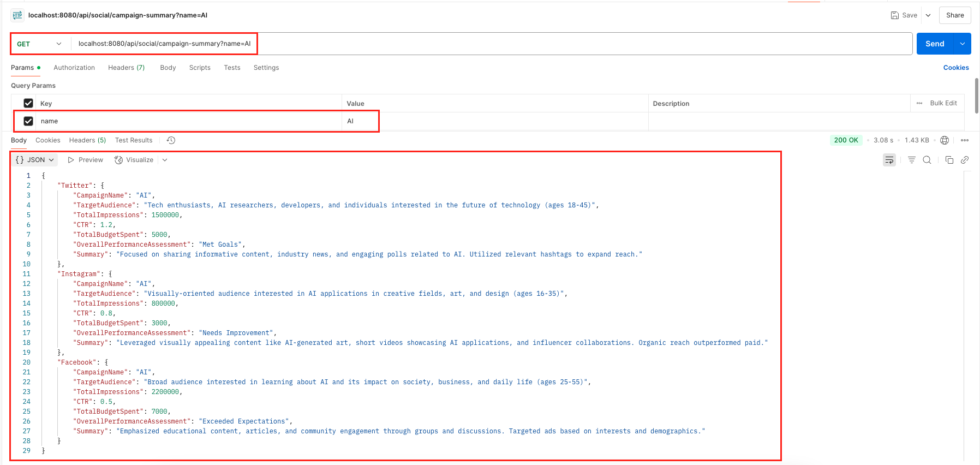Click the CTR value 0.8 on line 15
Image resolution: width=980 pixels, height=465 pixels.
pos(106,313)
